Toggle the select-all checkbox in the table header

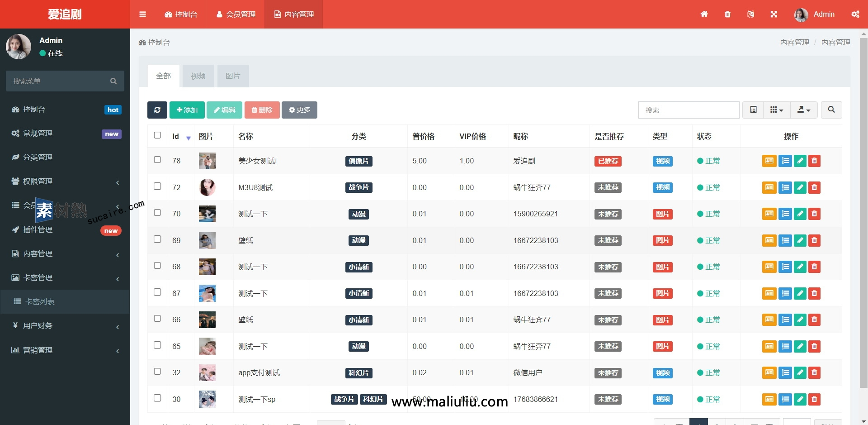click(157, 135)
